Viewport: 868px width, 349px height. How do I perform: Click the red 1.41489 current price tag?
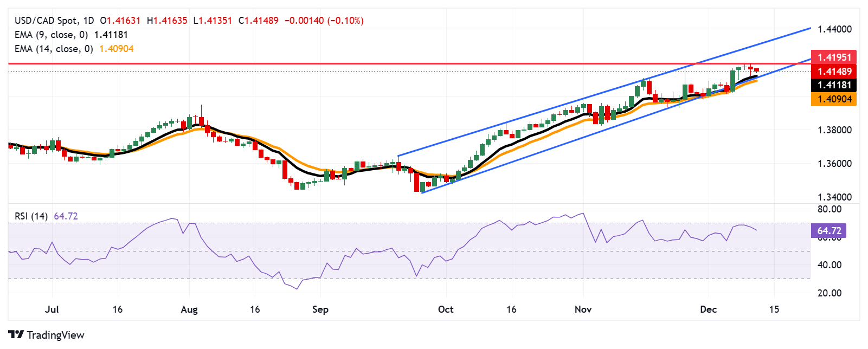(x=834, y=72)
